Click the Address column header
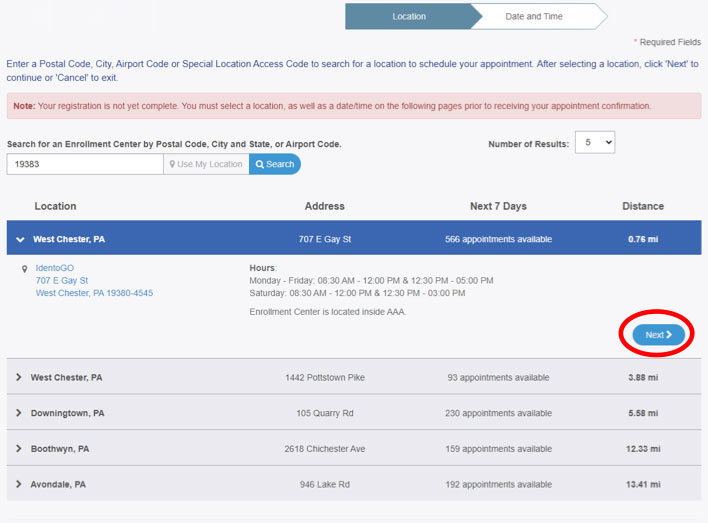This screenshot has height=523, width=708. [324, 206]
